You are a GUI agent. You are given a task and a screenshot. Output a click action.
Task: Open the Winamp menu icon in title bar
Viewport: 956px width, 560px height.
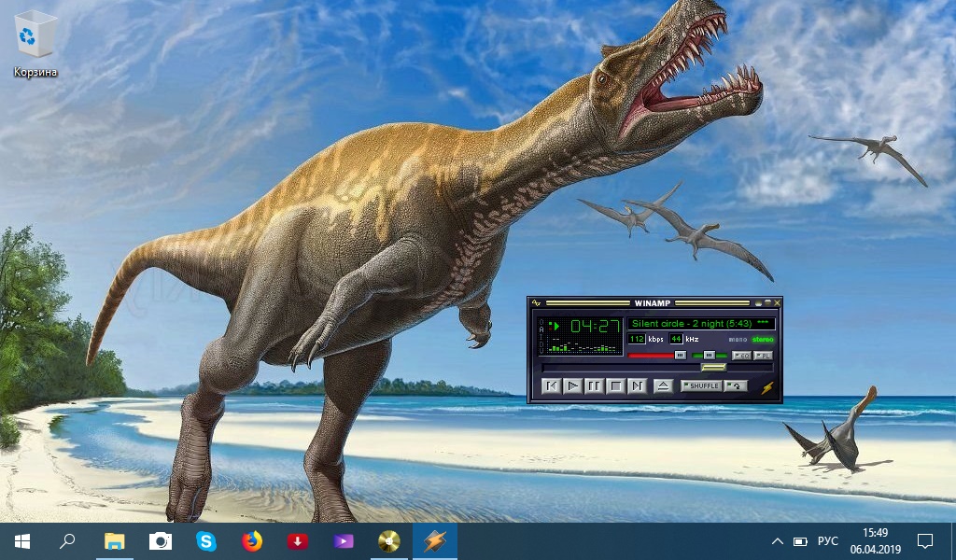(536, 302)
